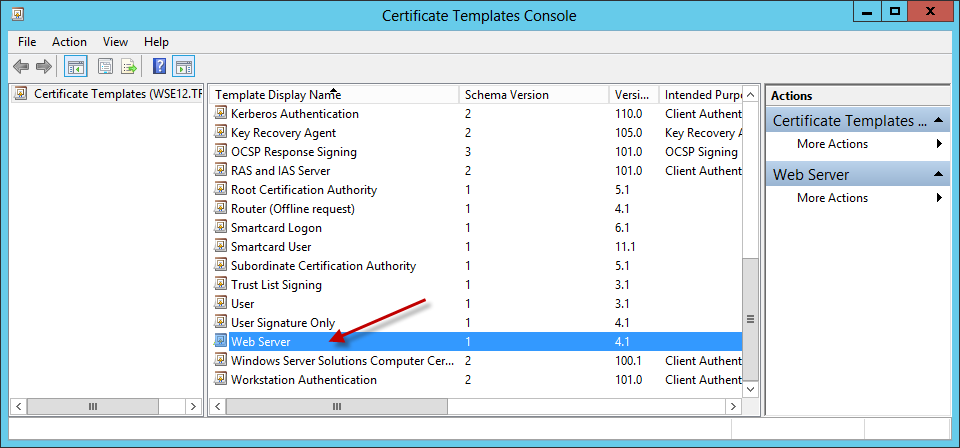Click the template list vertical scrollbar thumb

pyautogui.click(x=750, y=320)
